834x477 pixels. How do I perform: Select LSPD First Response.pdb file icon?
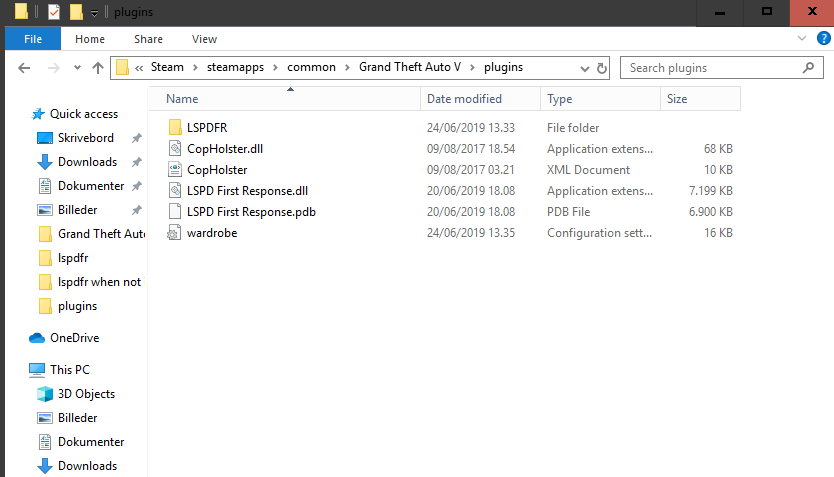174,212
